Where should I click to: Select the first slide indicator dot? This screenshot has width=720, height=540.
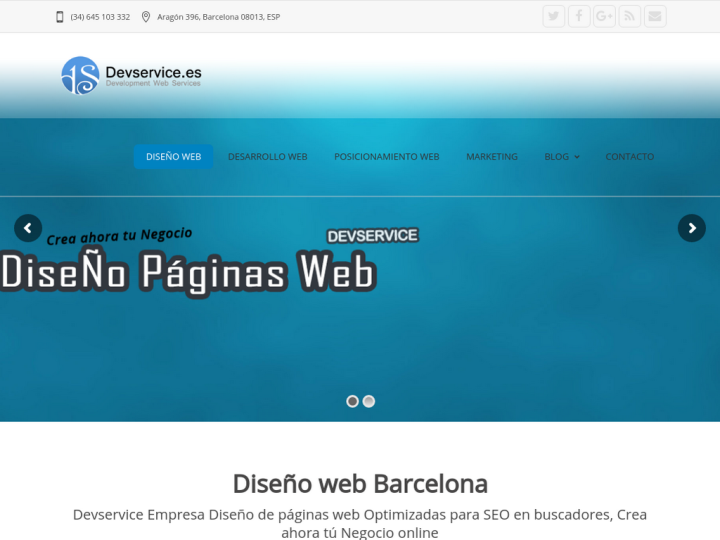pos(352,401)
